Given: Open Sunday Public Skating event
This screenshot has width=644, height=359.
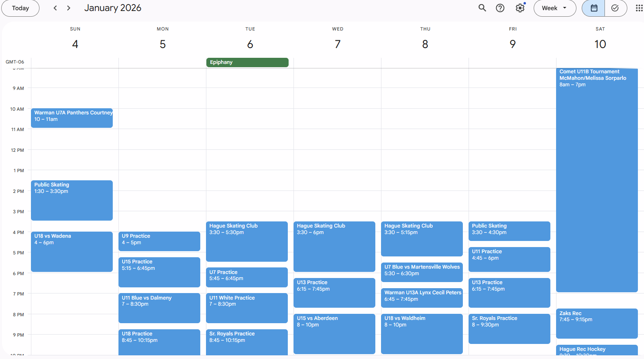Looking at the screenshot, I should pyautogui.click(x=72, y=200).
